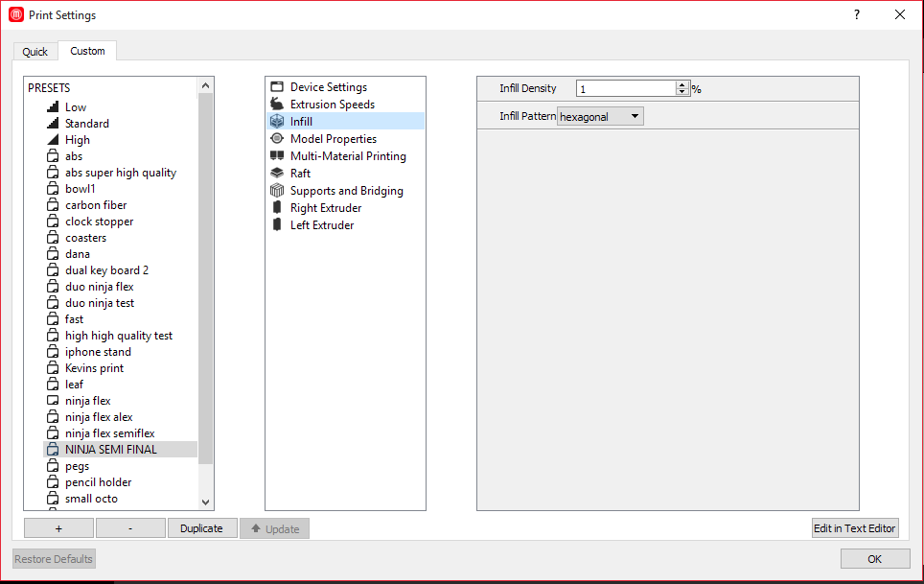The image size is (924, 584).
Task: Click the Infill Density input field
Action: [626, 88]
